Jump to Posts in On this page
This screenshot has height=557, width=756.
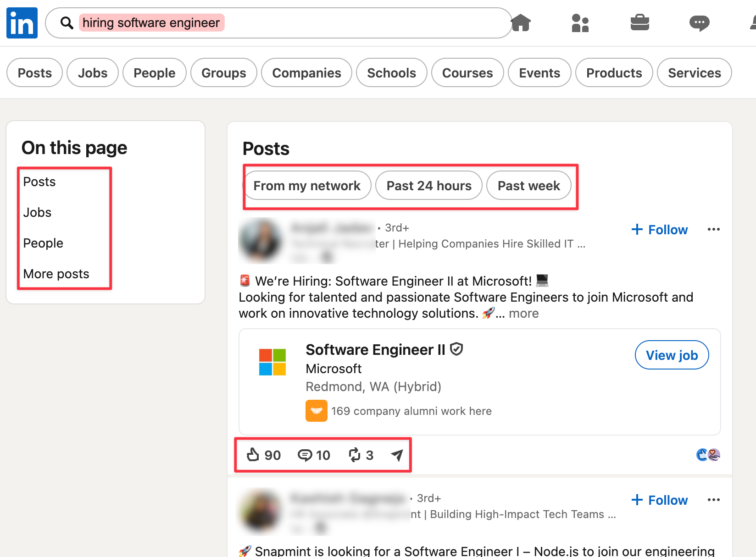(39, 182)
